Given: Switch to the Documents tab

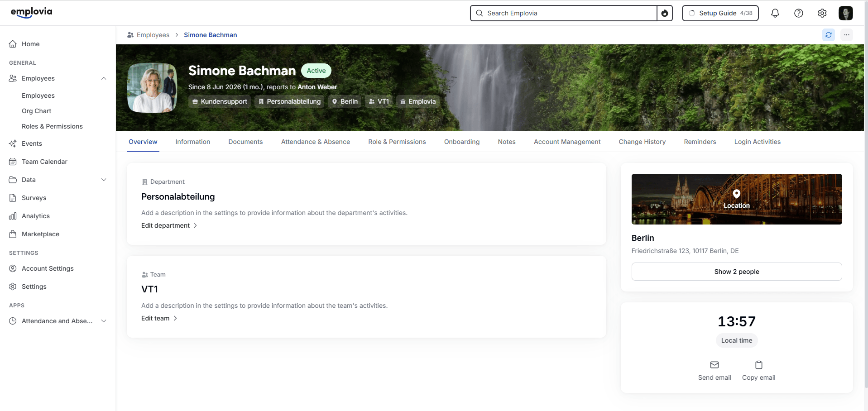Looking at the screenshot, I should pyautogui.click(x=245, y=142).
